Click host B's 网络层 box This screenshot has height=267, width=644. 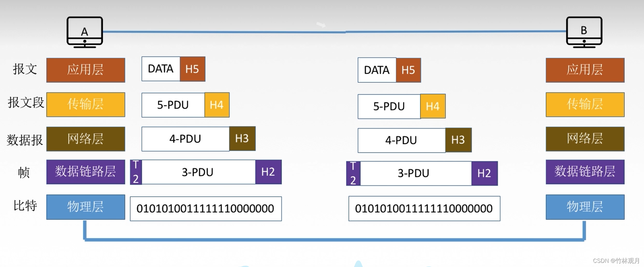click(585, 139)
